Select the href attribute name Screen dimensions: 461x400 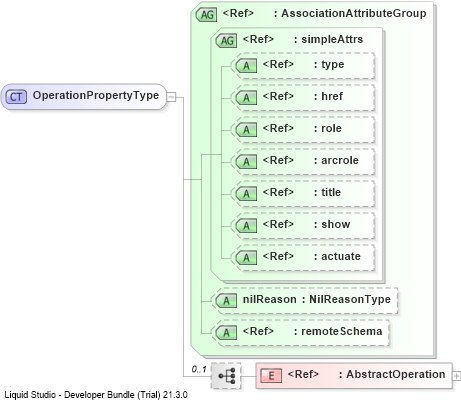pos(332,96)
